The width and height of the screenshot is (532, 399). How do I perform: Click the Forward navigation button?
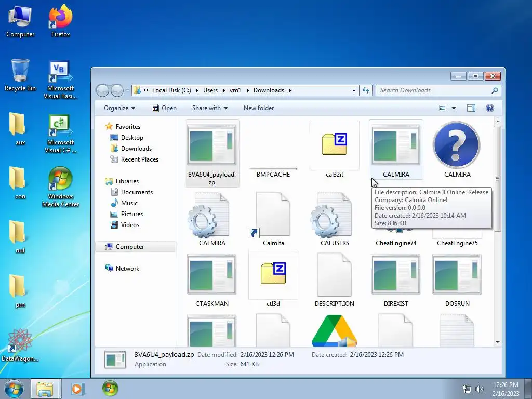point(117,90)
